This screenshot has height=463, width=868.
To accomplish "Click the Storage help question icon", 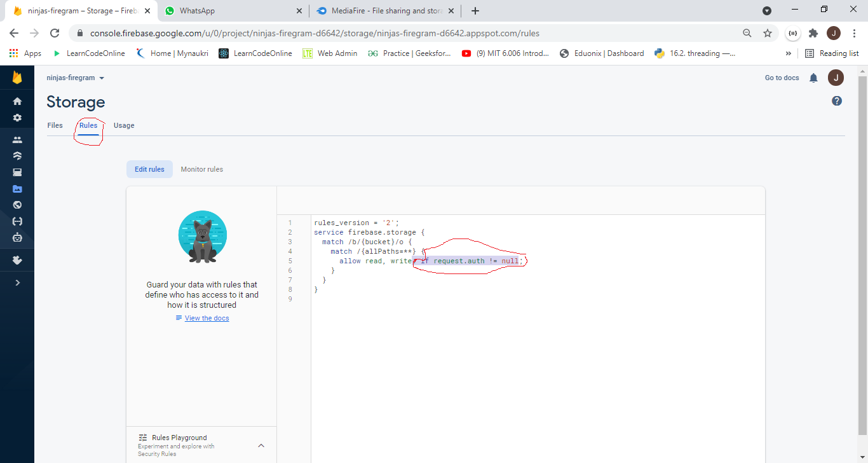I will (x=837, y=101).
